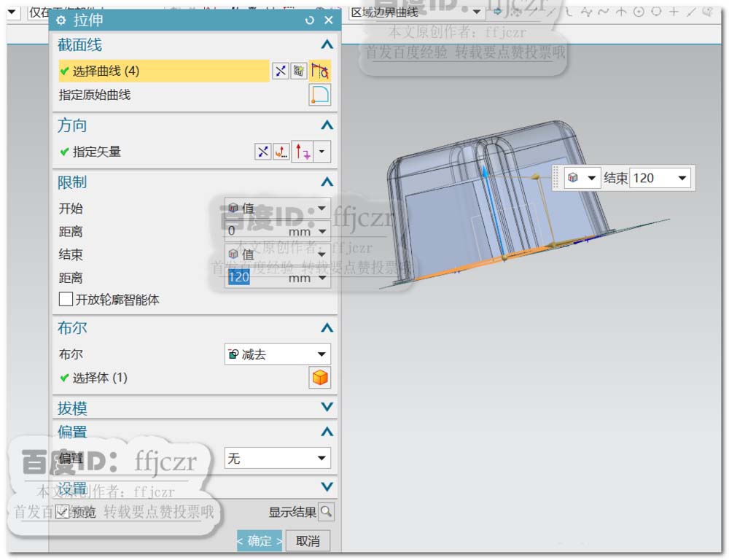The height and width of the screenshot is (560, 729).
Task: Click the reset icon in 拉伸 title bar
Action: coord(310,20)
